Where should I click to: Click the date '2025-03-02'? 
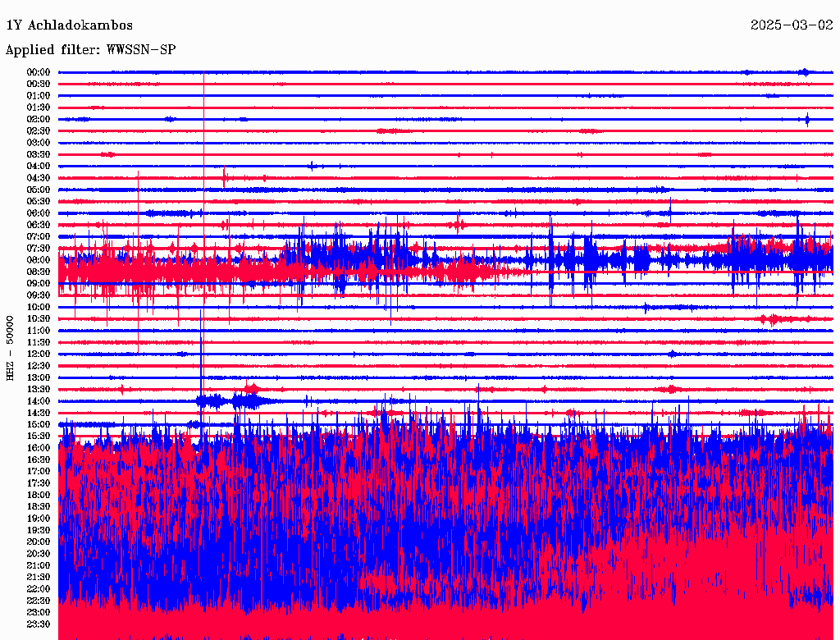pos(792,25)
